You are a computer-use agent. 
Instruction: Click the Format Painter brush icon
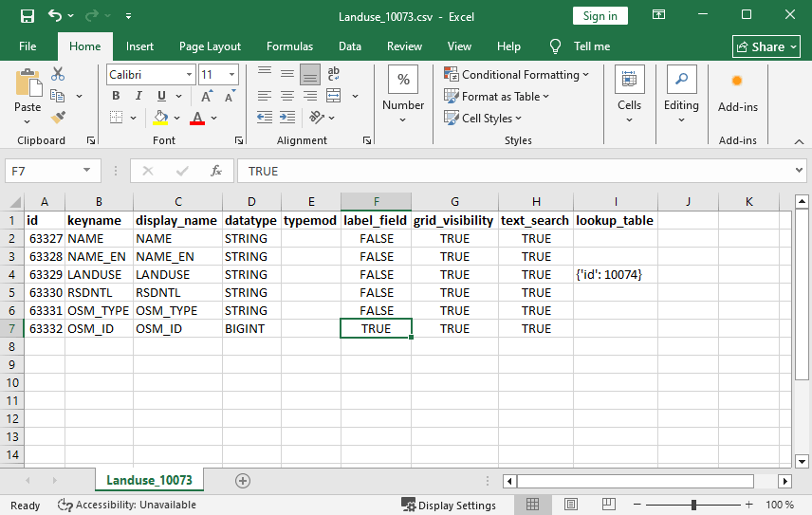point(58,118)
